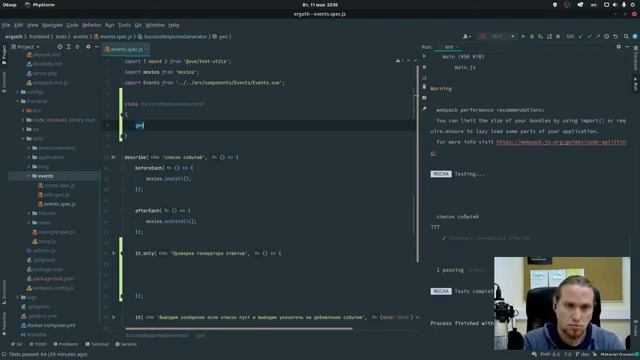Run describe block via gutter run icon
Screen dimensions: 640x360
coord(113,157)
